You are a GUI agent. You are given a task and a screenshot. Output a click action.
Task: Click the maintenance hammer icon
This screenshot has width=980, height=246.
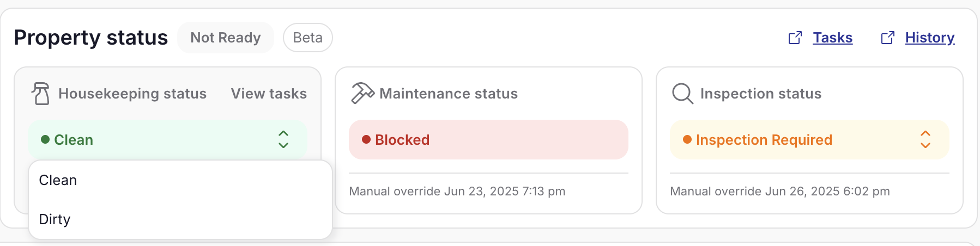coord(362,93)
